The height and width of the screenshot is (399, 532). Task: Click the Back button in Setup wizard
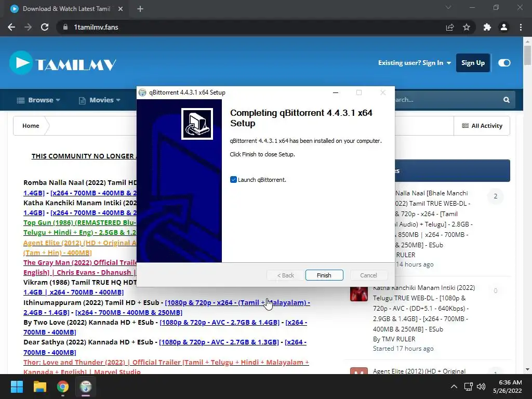click(285, 275)
